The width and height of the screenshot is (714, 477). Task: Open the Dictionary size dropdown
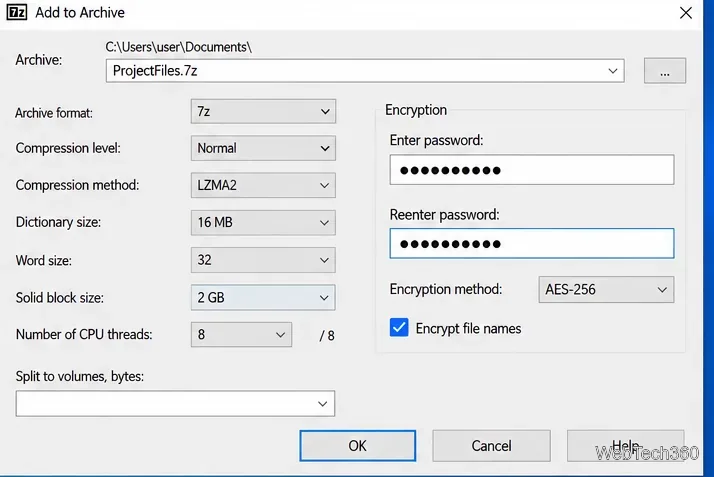tap(263, 223)
